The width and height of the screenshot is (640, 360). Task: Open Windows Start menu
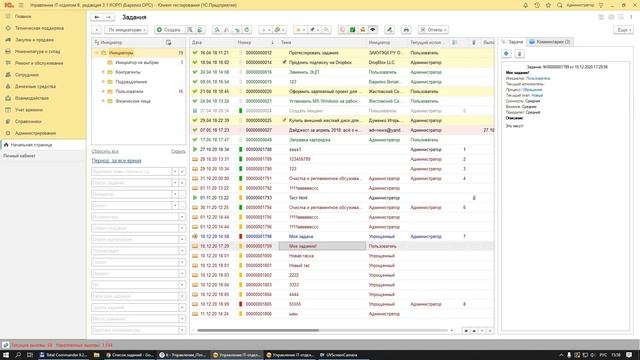[6, 355]
